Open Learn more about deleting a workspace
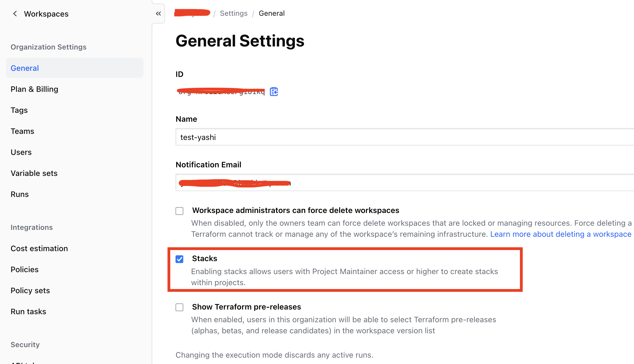Screen dimensions: 634x364 561,234
